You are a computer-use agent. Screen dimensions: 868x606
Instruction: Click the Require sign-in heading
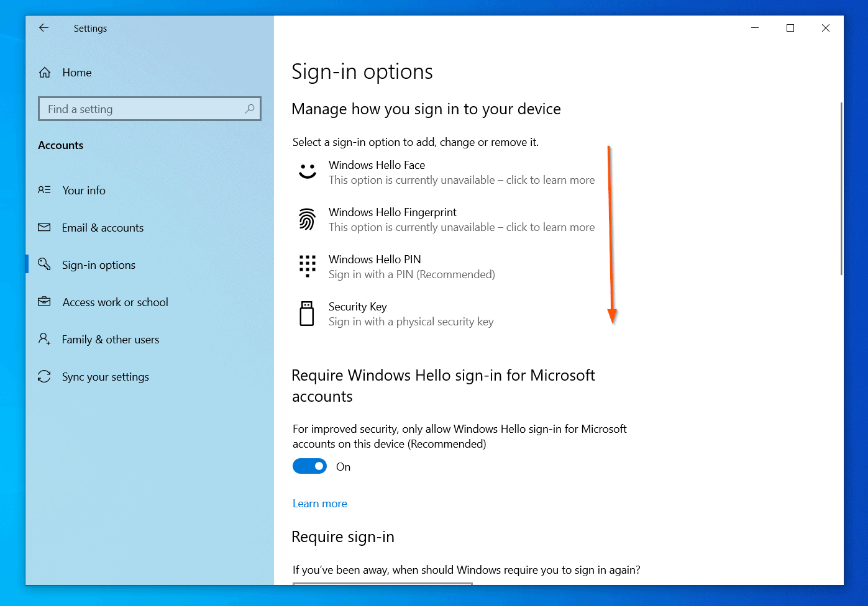click(343, 537)
